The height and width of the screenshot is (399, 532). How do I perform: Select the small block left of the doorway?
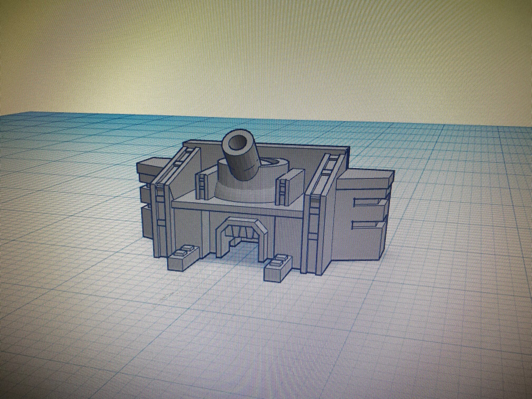(184, 258)
